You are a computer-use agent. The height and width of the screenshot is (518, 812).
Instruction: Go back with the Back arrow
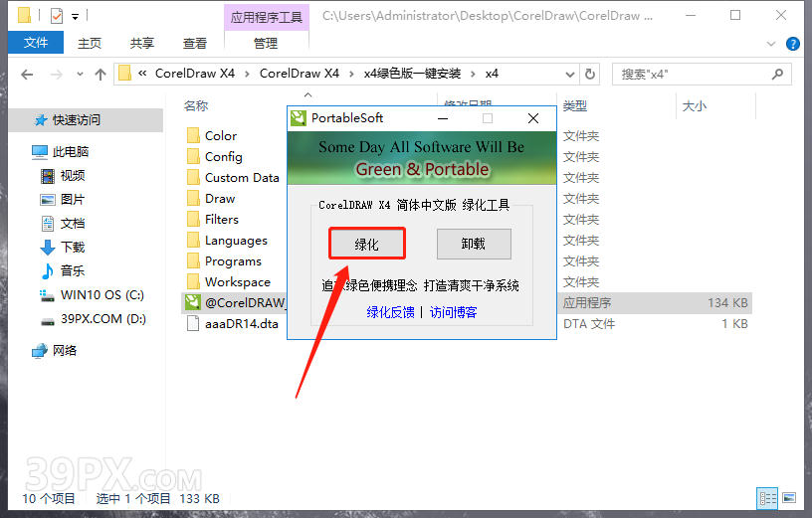(x=27, y=75)
